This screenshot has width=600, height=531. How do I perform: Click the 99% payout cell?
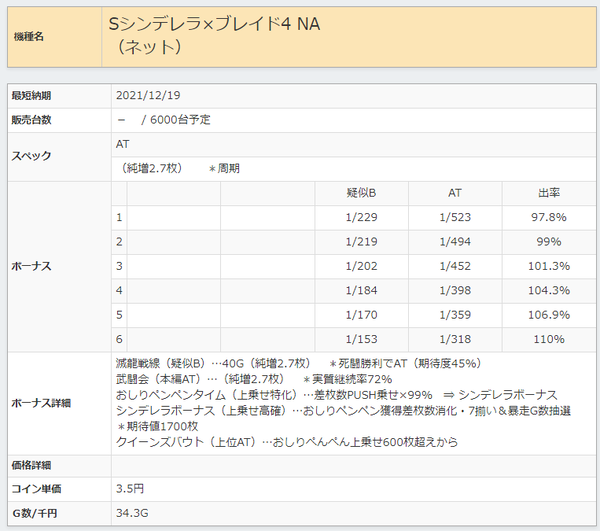click(x=549, y=242)
